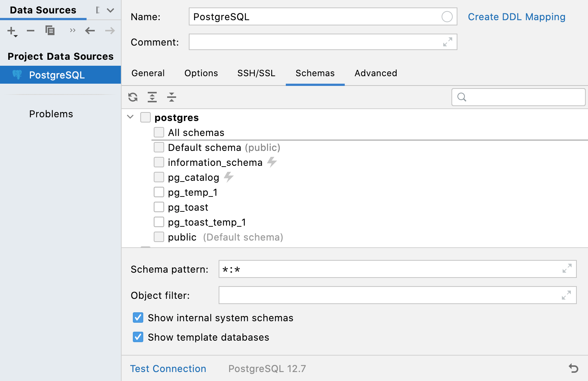Select PostgreSQL in Project Data Sources
588x381 pixels.
point(60,75)
